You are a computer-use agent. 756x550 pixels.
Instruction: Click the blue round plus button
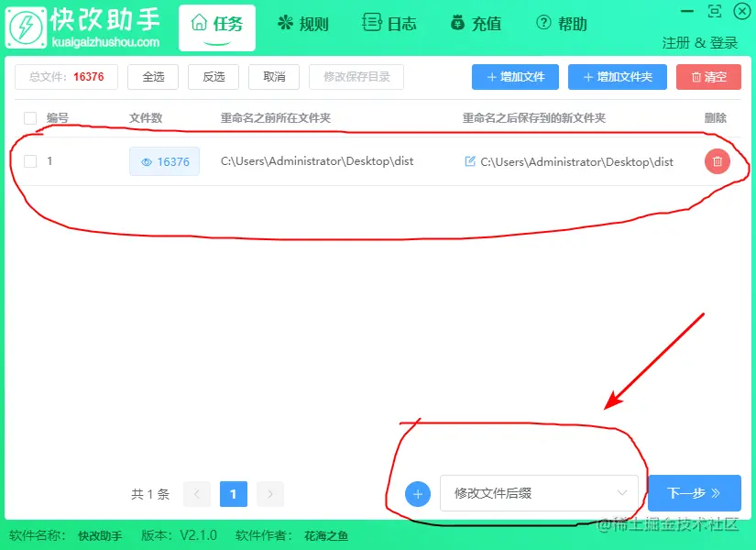click(x=418, y=494)
